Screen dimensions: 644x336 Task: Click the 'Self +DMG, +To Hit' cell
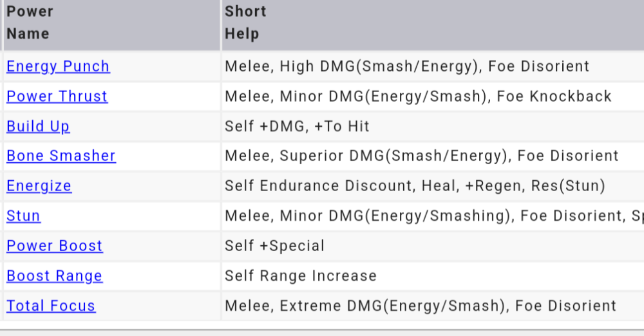pos(297,126)
